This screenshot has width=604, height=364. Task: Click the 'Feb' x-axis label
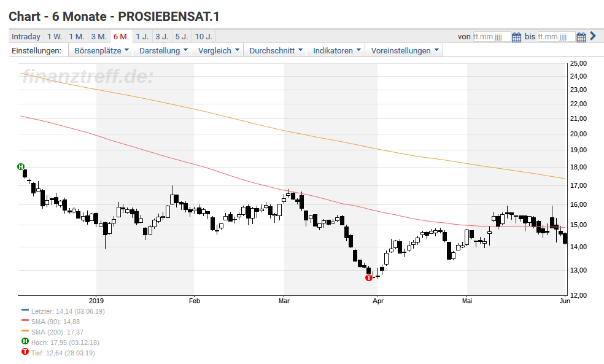tap(195, 301)
